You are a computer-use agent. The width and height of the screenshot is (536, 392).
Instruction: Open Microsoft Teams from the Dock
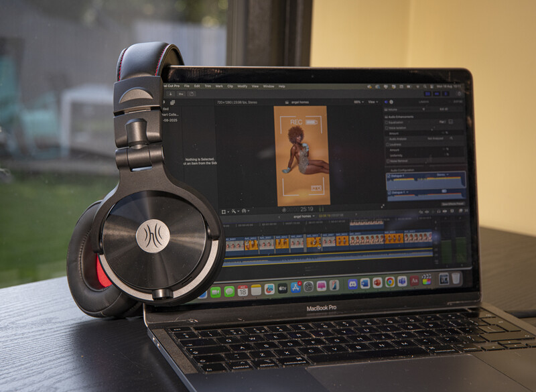(x=402, y=281)
